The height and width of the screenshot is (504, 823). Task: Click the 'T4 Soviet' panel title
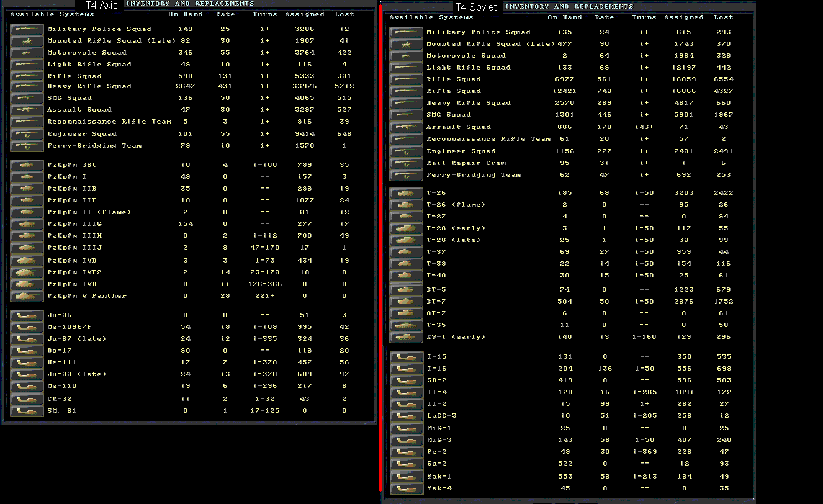point(476,7)
